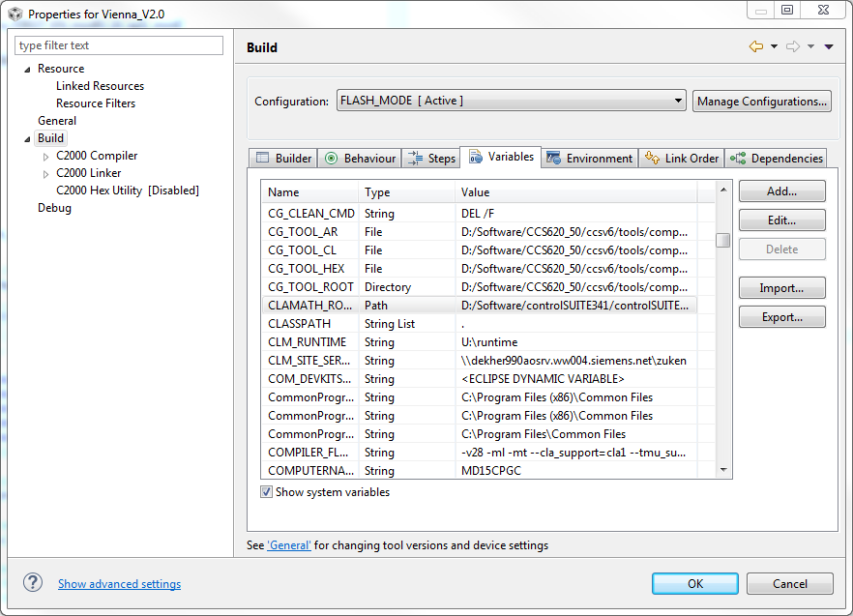This screenshot has height=616, width=853.
Task: Toggle Show system variables checkbox
Action: pos(266,492)
